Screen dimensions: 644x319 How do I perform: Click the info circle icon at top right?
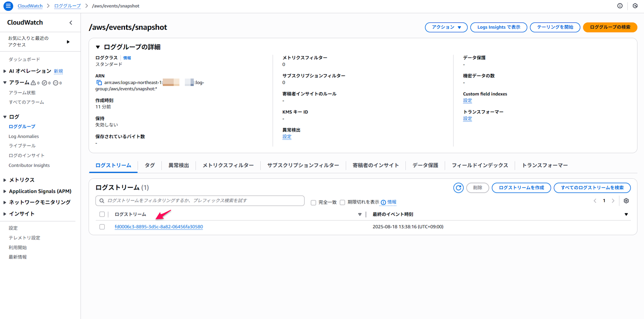click(620, 6)
